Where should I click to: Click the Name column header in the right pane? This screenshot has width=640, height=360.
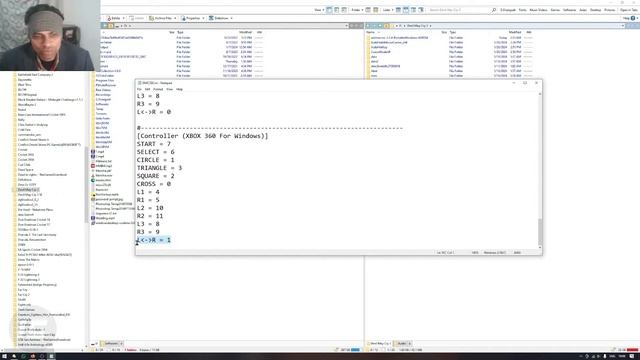click(x=371, y=32)
